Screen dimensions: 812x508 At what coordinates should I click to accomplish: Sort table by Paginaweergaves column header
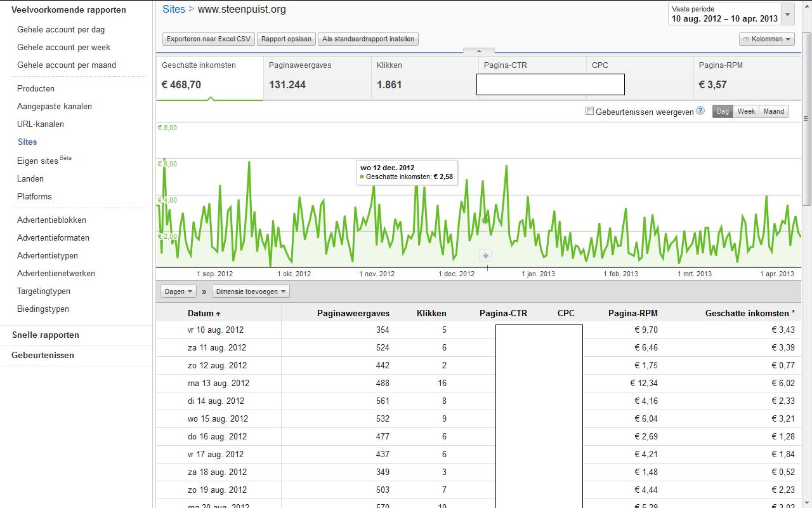(353, 313)
